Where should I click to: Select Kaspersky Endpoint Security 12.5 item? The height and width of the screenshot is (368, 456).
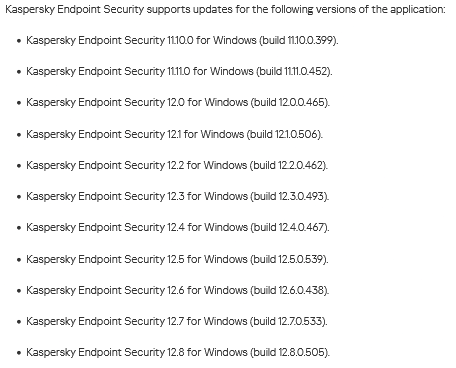click(x=177, y=259)
